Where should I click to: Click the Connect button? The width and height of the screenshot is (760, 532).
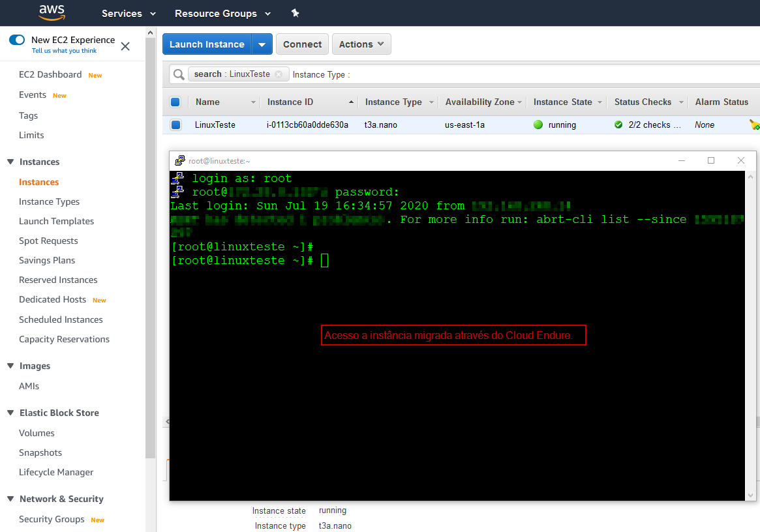[x=302, y=44]
